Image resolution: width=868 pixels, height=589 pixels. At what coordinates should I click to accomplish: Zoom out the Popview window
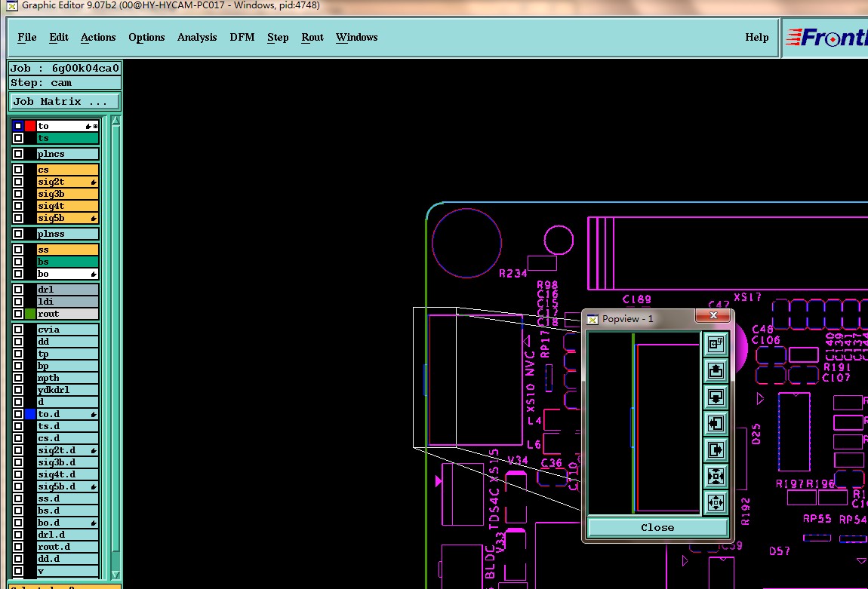tap(716, 503)
